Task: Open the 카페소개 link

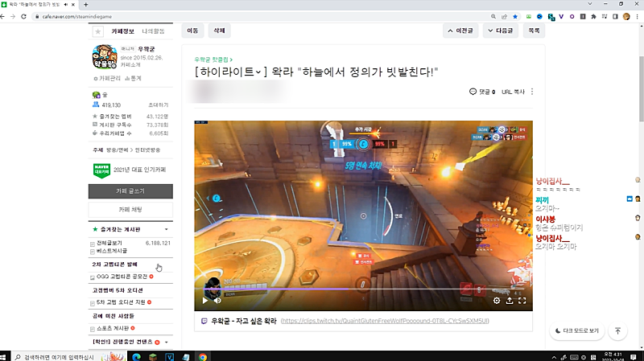Action: (130, 65)
